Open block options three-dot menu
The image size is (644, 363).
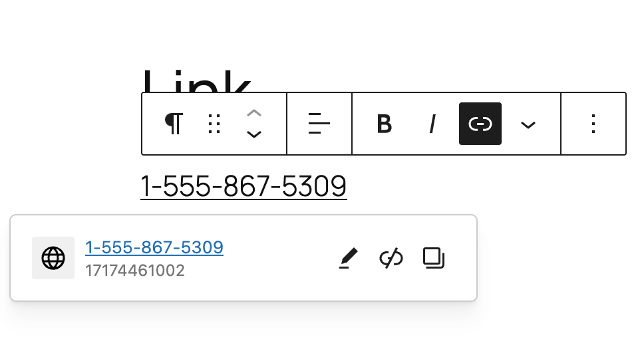[x=593, y=124]
